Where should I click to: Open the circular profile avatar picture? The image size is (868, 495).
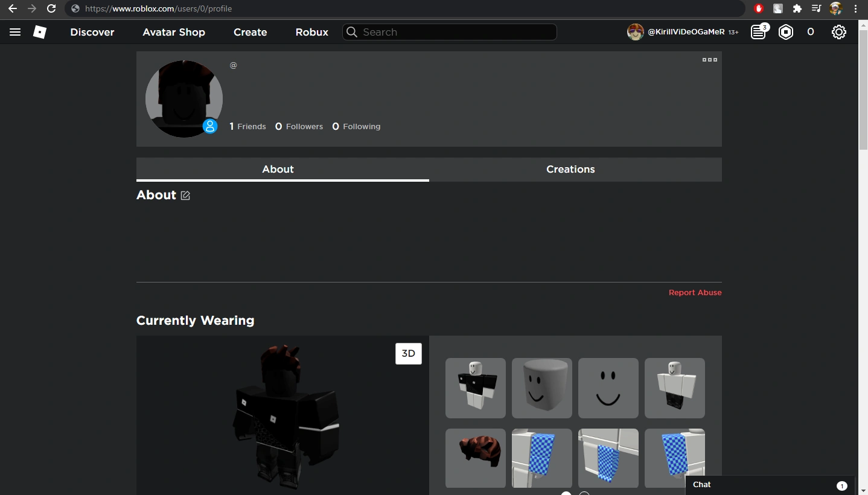[184, 99]
